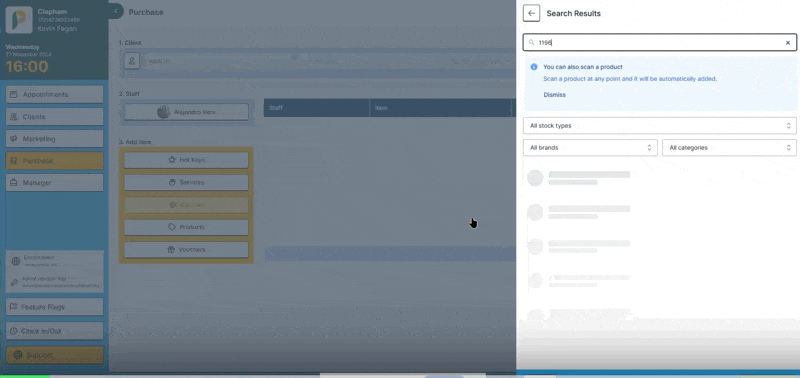Viewport: 800px width, 378px height.
Task: Click the time display 16:00
Action: 27,66
